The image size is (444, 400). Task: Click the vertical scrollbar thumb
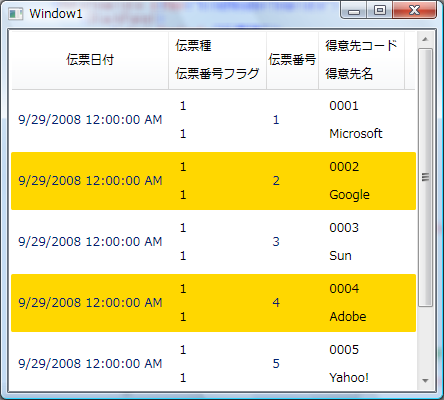point(425,177)
